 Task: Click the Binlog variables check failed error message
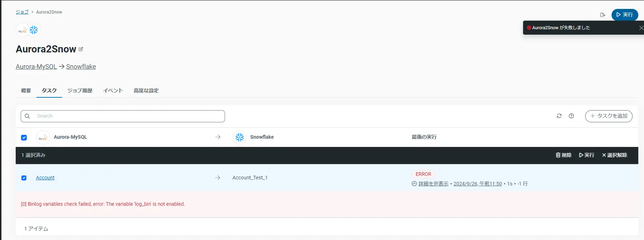(103, 204)
